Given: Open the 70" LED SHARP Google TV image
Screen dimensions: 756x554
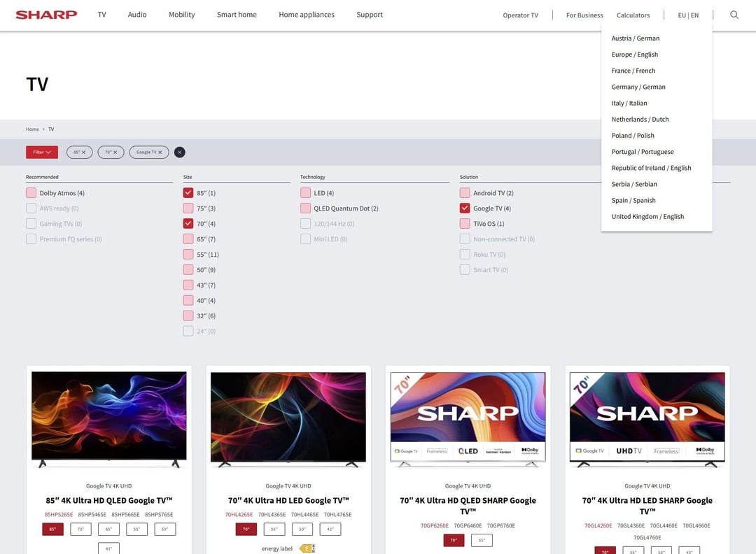Looking at the screenshot, I should (647, 419).
